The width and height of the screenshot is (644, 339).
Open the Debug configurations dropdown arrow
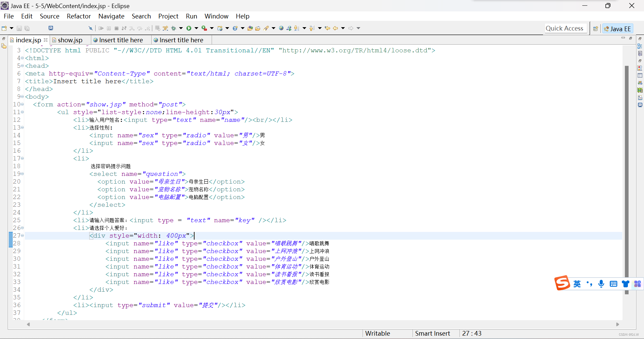pyautogui.click(x=181, y=28)
